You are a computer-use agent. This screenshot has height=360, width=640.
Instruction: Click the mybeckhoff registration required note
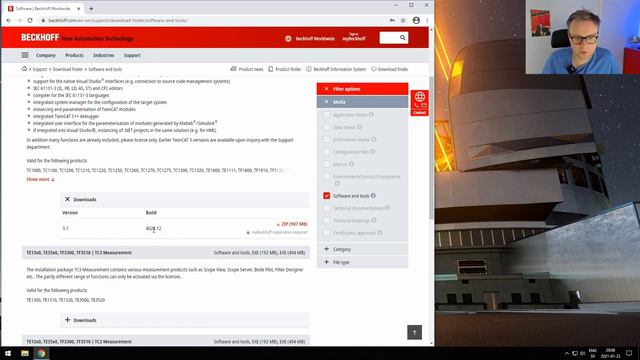[277, 232]
